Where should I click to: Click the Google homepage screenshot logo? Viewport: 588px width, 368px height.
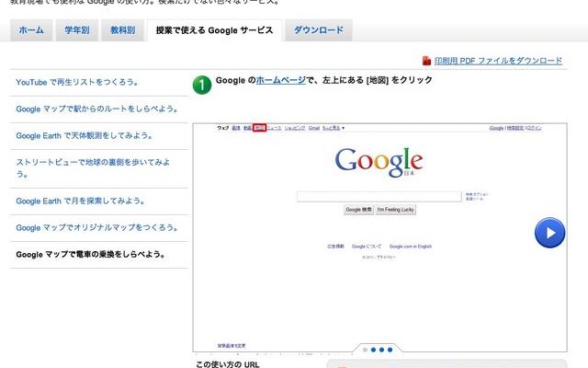click(379, 162)
